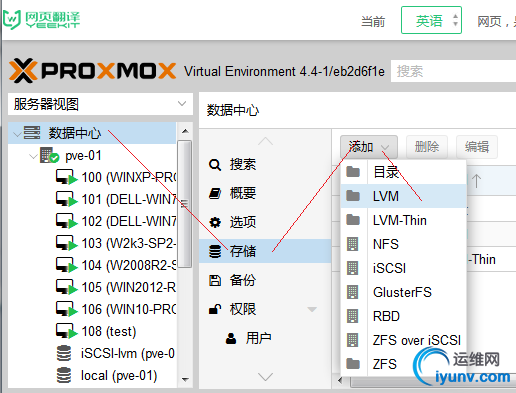Click the VM 105 WIN2012 monitor icon
516x393 pixels.
pyautogui.click(x=66, y=287)
